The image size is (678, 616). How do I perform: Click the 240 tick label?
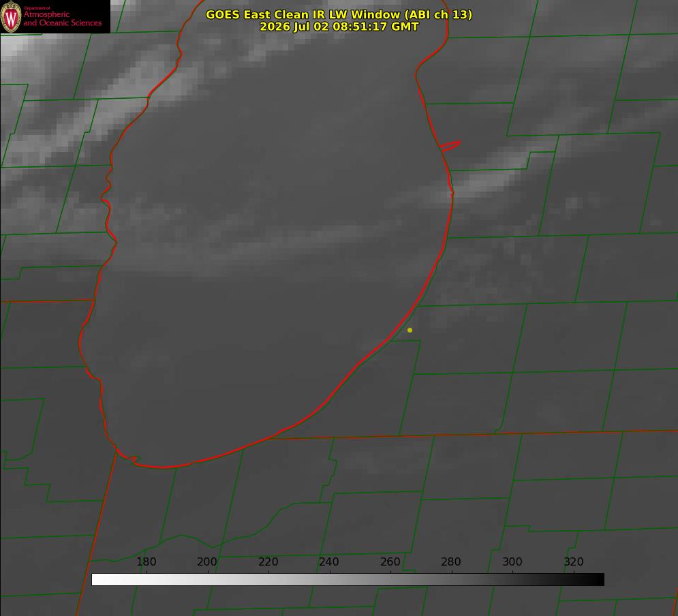[x=329, y=561]
